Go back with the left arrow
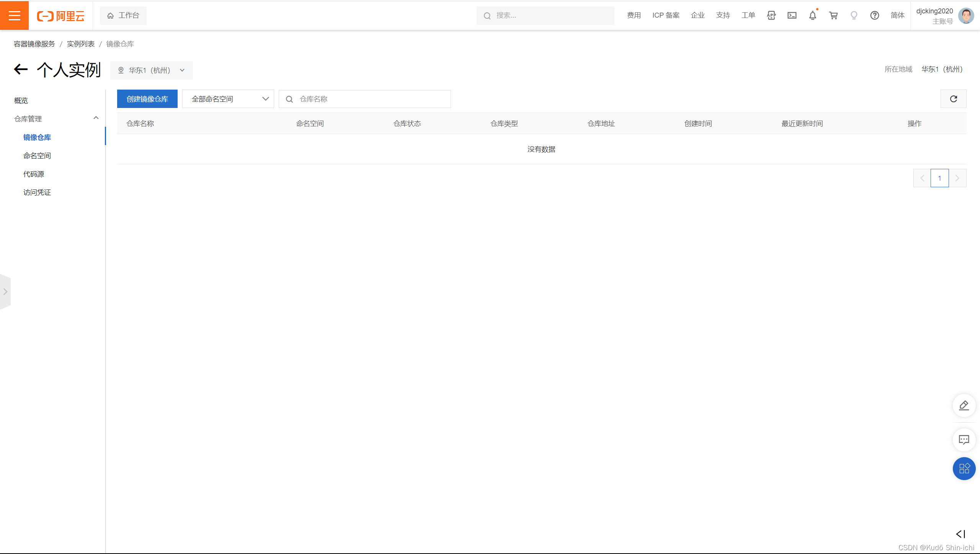The image size is (980, 554). (x=21, y=69)
